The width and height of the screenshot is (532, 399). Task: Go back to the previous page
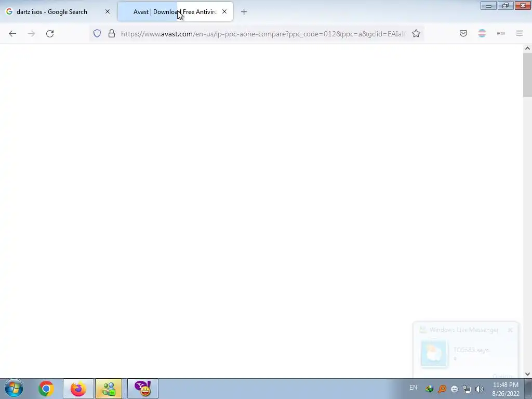pos(12,34)
